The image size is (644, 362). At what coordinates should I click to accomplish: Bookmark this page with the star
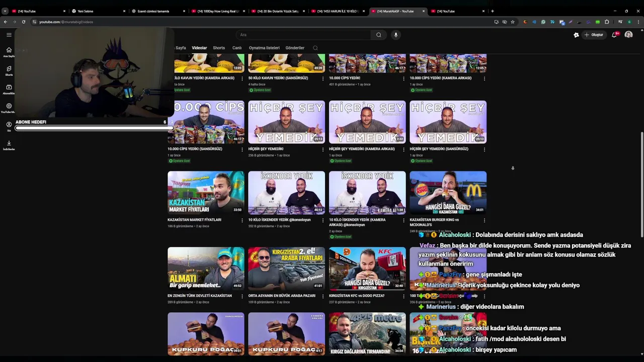point(513,22)
